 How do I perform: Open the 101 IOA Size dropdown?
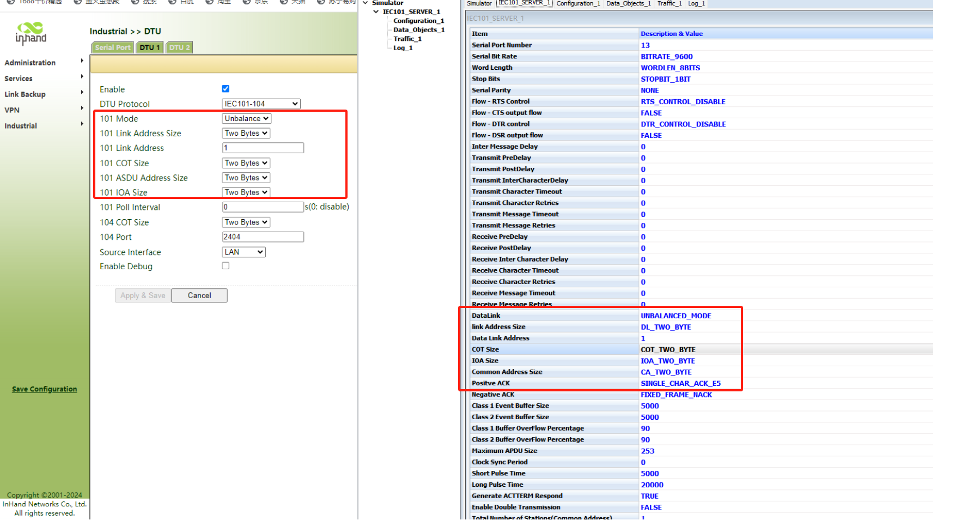246,192
